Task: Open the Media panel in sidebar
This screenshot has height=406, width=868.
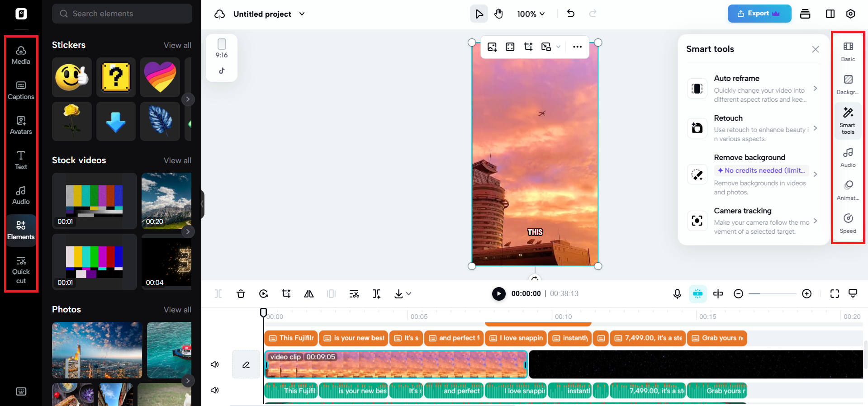Action: (21, 55)
